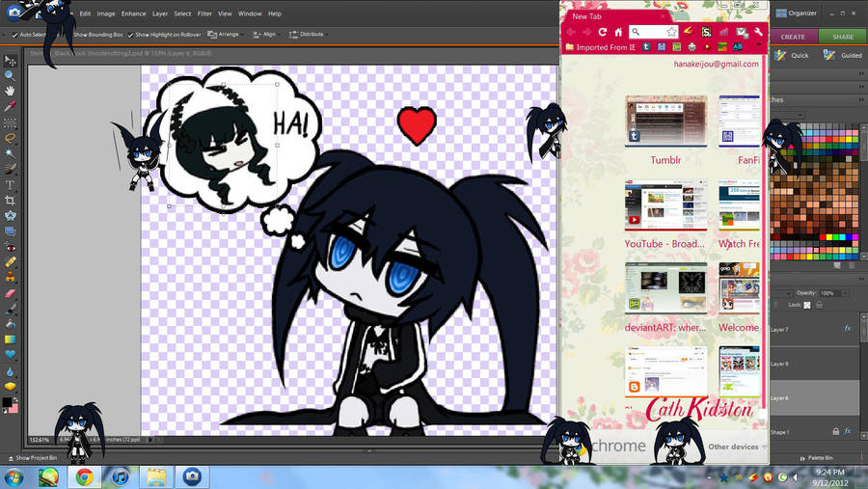The width and height of the screenshot is (868, 489).
Task: Select the Lasso tool
Action: [10, 137]
